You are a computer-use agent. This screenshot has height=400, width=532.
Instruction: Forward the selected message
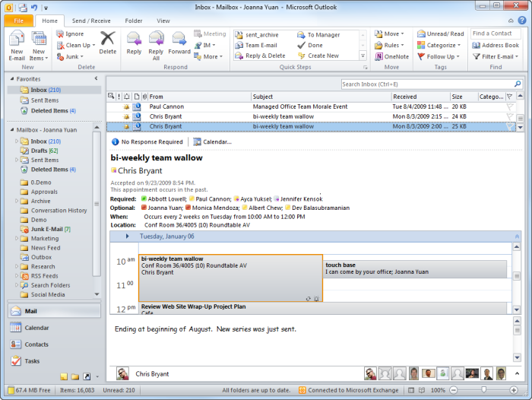click(179, 43)
